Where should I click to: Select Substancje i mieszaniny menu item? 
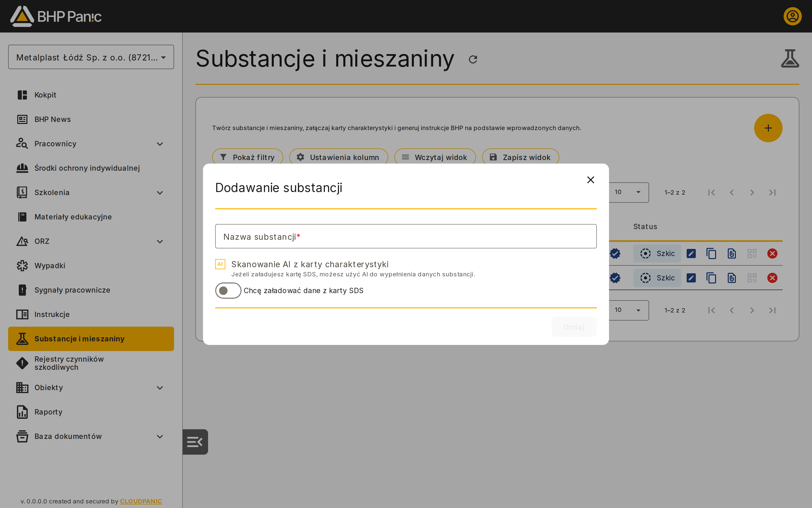pos(91,339)
